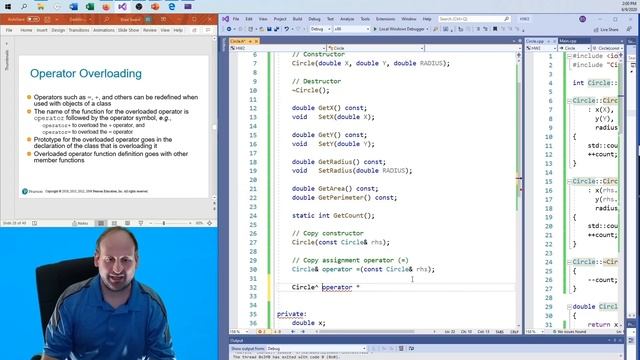Switch to Visual Studio in the taskbar
640x360 pixels.
pos(122,7)
